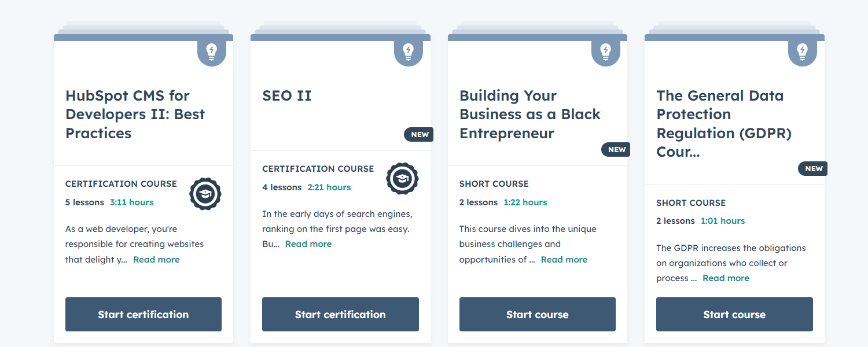Viewport: 868px width, 347px height.
Task: Expand HubSpot CMS description with Read more
Action: click(x=156, y=260)
